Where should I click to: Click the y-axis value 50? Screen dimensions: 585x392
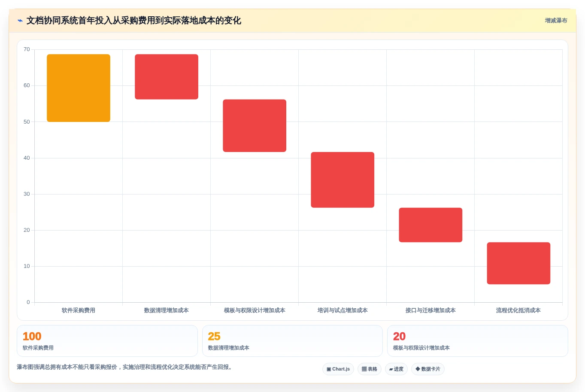(x=27, y=122)
